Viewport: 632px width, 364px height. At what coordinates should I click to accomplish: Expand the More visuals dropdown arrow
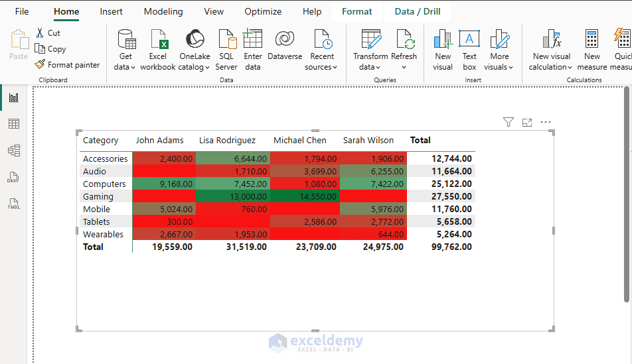click(511, 68)
